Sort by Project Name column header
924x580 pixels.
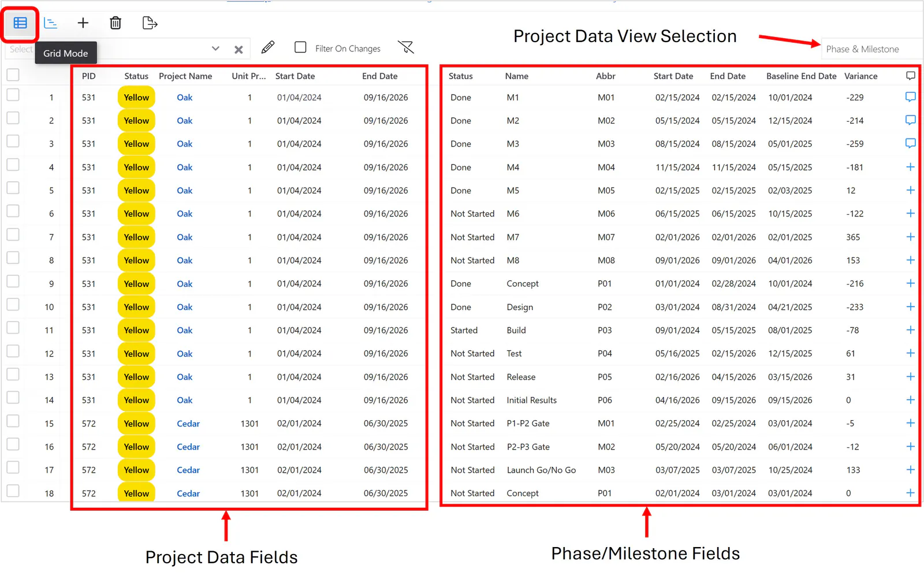tap(185, 76)
